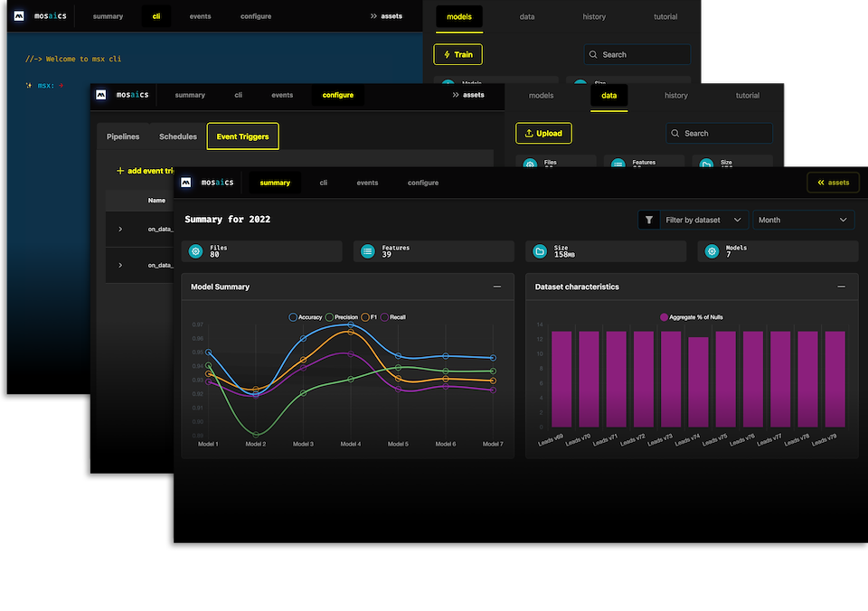Click the mosaics logo in summary window

pyautogui.click(x=186, y=183)
